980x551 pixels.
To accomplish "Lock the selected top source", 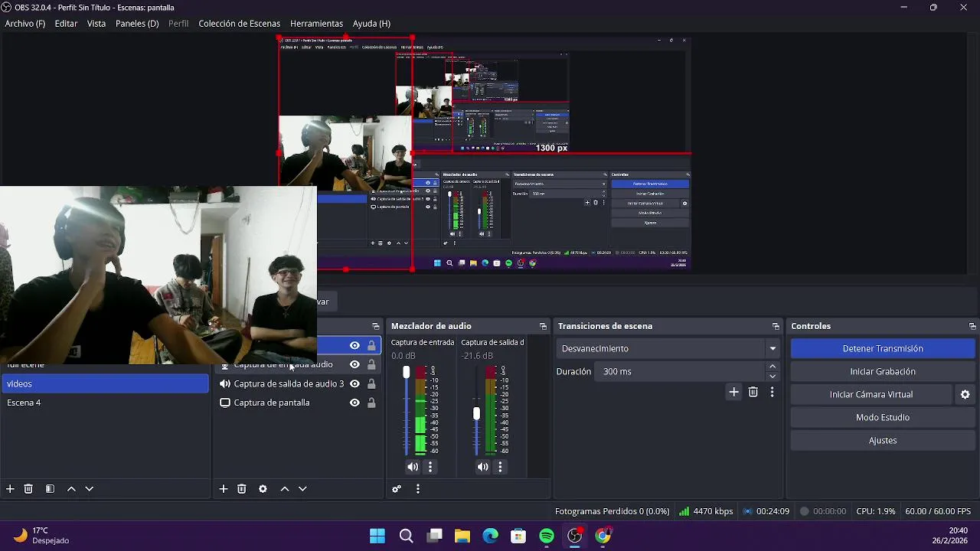I will (x=371, y=346).
